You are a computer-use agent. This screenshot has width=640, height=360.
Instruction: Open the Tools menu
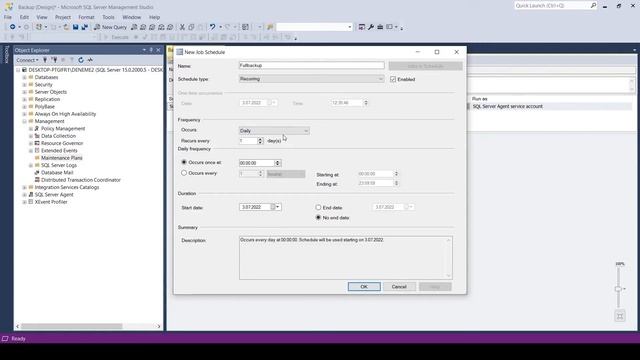click(x=108, y=17)
